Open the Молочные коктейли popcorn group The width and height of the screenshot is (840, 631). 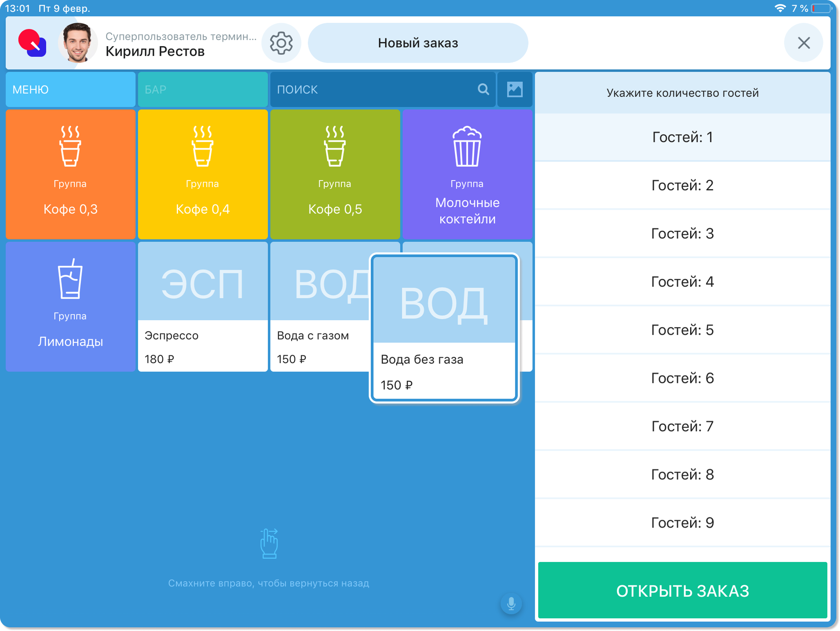[x=467, y=174]
